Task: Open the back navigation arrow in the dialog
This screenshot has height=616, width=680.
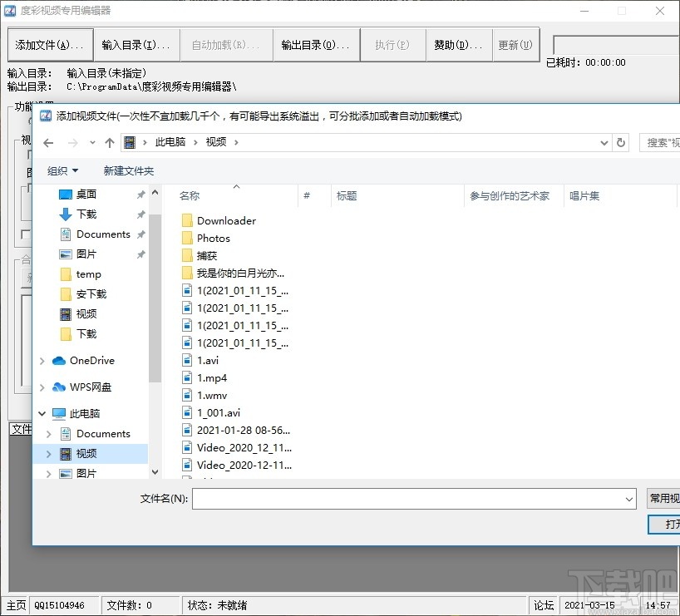Action: [x=48, y=142]
